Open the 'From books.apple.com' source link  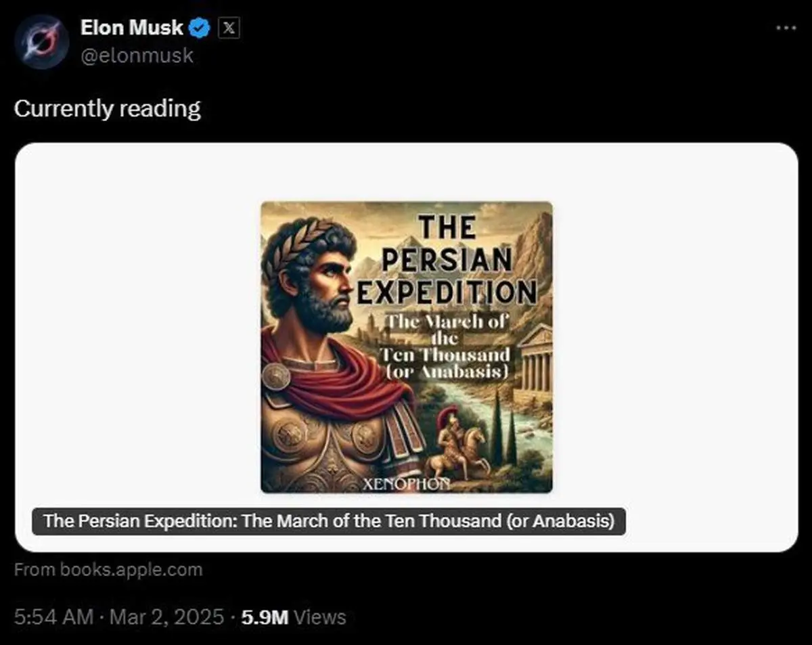108,570
